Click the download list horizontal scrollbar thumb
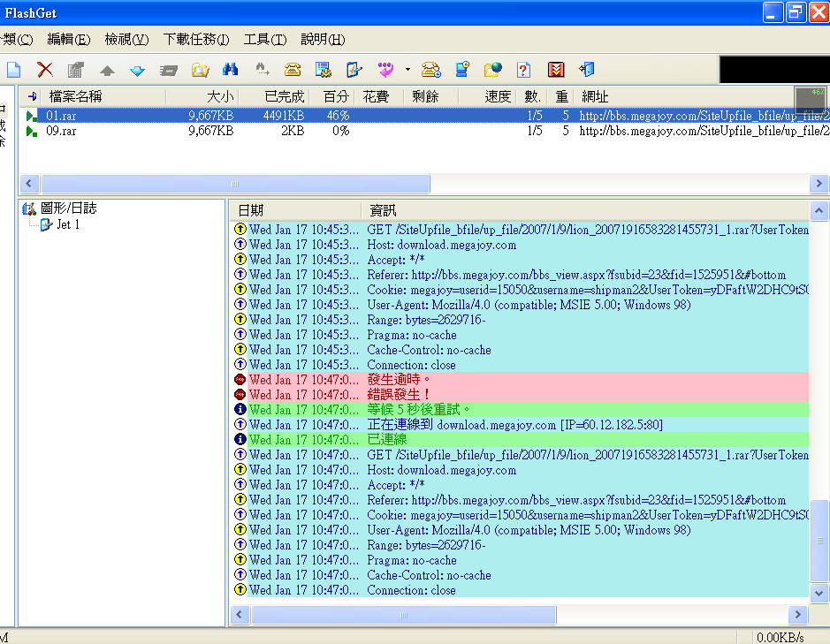The width and height of the screenshot is (830, 644). (x=235, y=184)
